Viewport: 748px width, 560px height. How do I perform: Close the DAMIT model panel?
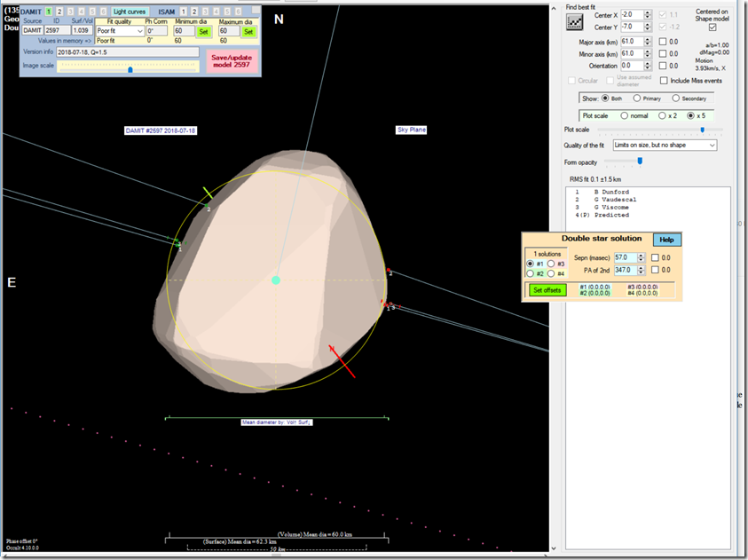(255, 11)
